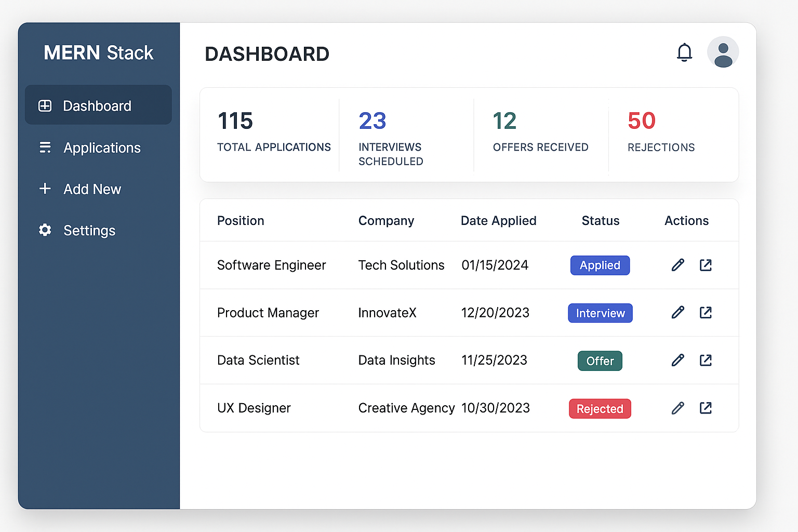Open the Data Insights entry externally
Image resolution: width=798 pixels, height=532 pixels.
[x=706, y=360]
